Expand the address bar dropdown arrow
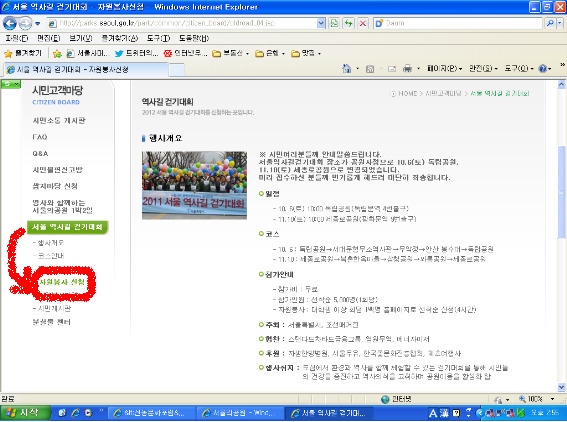 pos(321,24)
